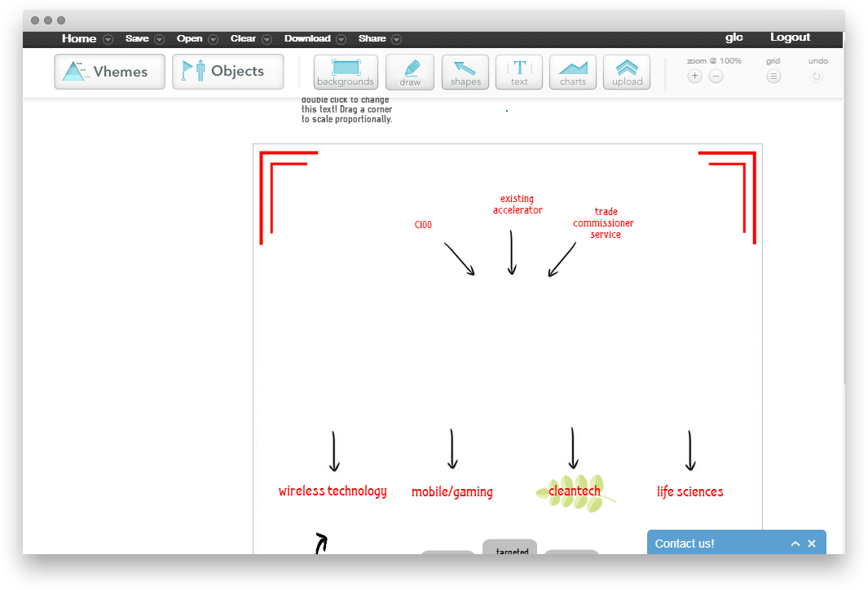The image size is (868, 590).
Task: Click the upload tool icon
Action: pyautogui.click(x=627, y=72)
